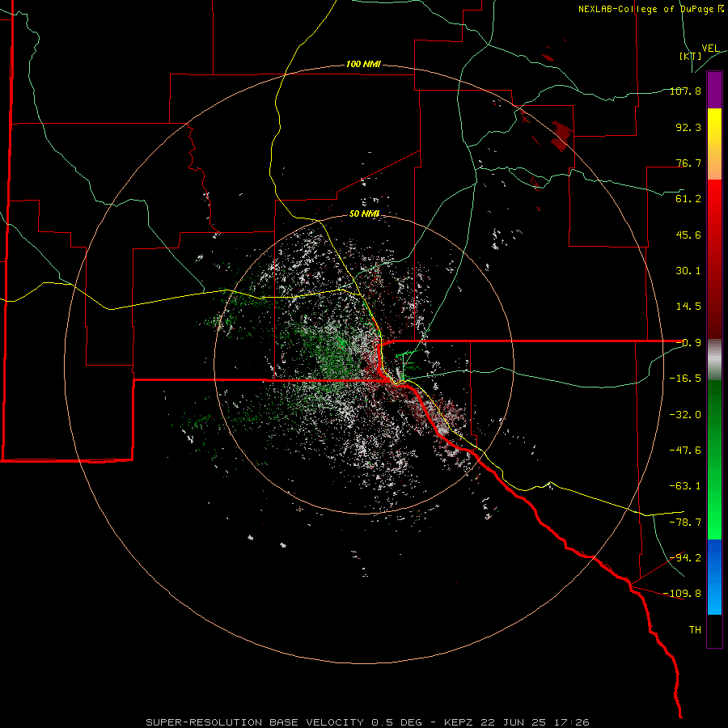Pick the blue segment of the velocity color bar
The height and width of the screenshot is (728, 728).
pyautogui.click(x=714, y=577)
